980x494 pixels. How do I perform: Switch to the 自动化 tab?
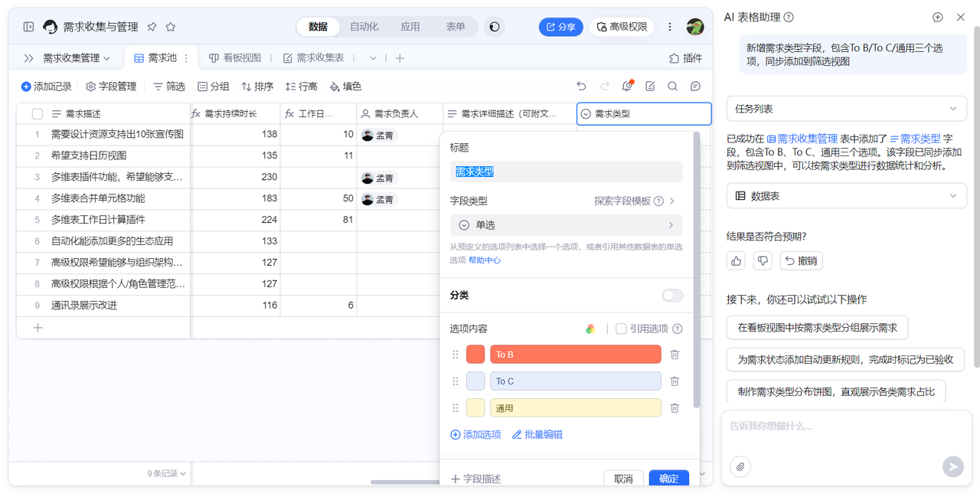(364, 27)
